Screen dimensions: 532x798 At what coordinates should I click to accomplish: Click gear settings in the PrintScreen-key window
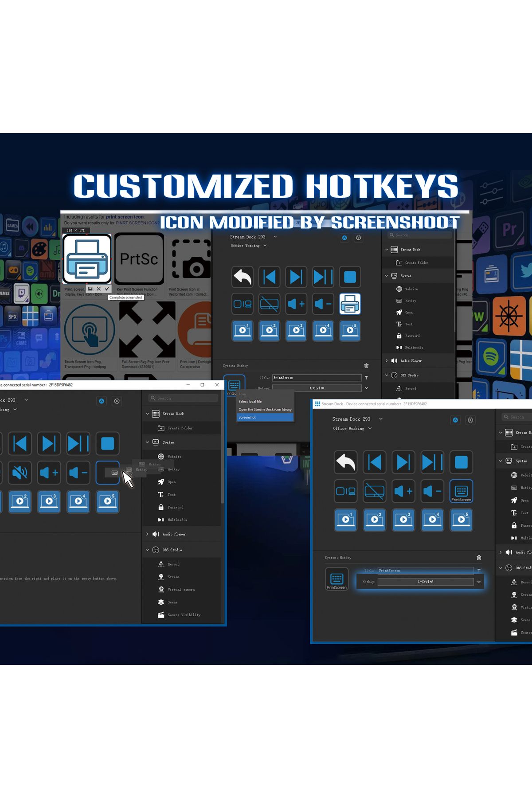pyautogui.click(x=470, y=420)
